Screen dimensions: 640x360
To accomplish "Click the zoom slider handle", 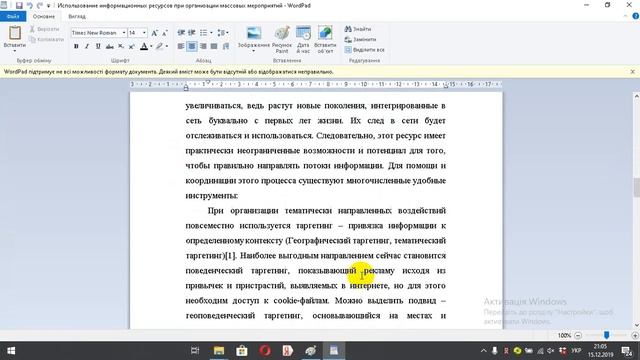I will [x=607, y=335].
